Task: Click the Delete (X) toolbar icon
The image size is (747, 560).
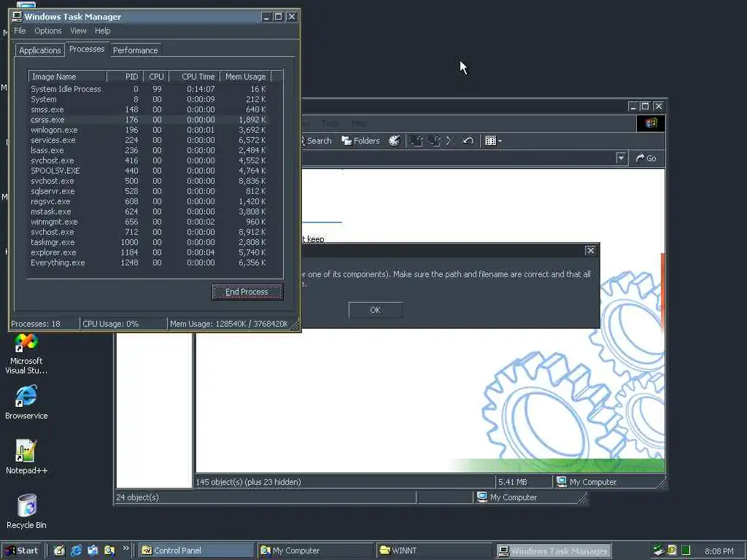Action: tap(449, 141)
